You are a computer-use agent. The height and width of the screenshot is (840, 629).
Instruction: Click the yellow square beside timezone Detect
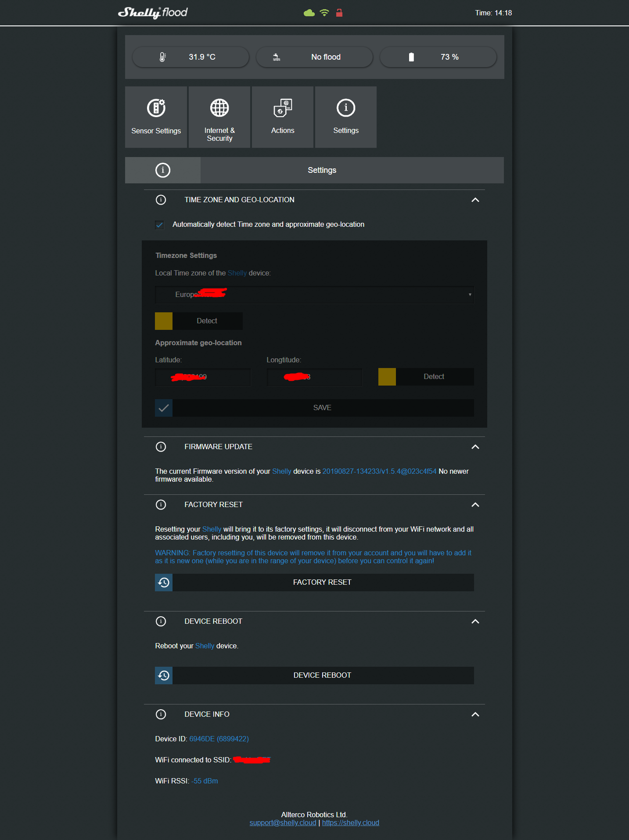(x=164, y=321)
